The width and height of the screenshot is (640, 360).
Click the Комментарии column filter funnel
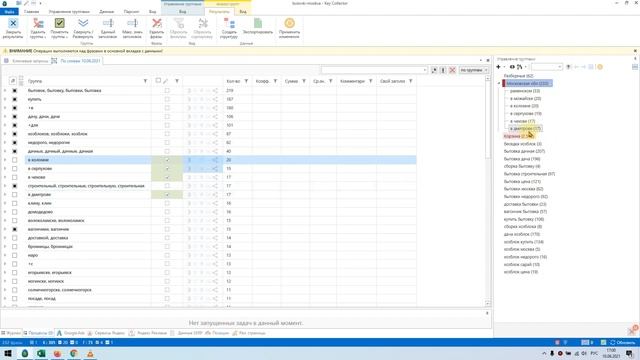click(371, 81)
